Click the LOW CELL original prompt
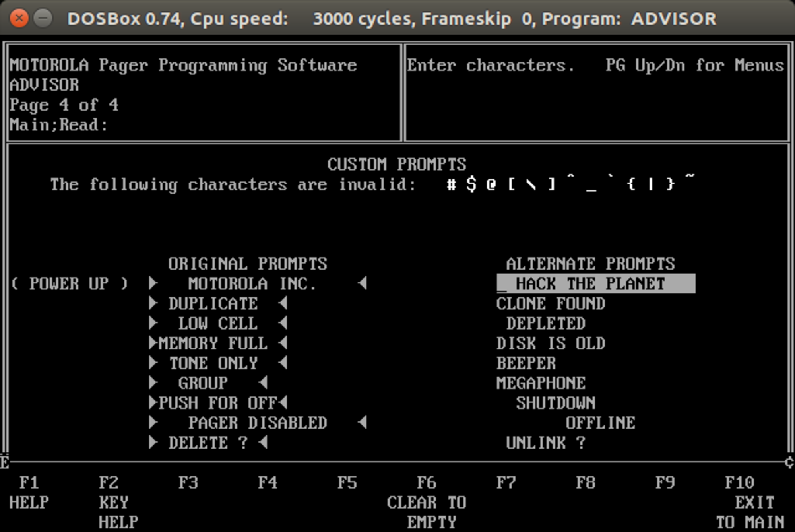The width and height of the screenshot is (795, 532). click(x=218, y=324)
